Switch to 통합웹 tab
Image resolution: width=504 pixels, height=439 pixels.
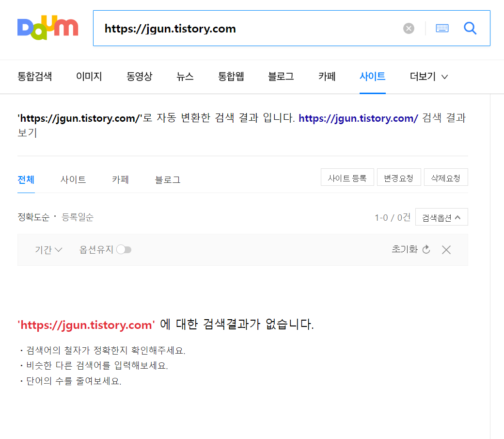coord(231,77)
